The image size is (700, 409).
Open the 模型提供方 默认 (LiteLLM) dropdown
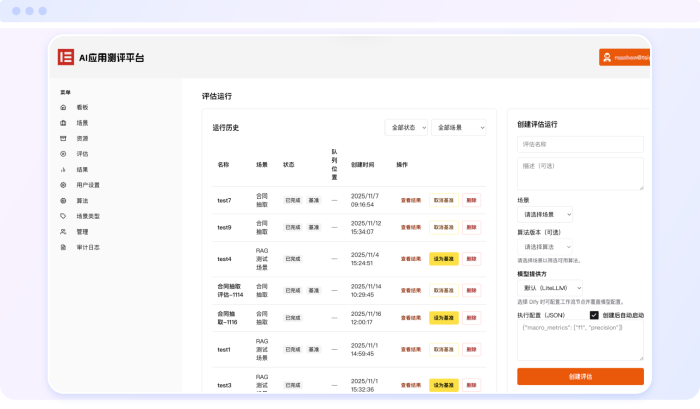coord(549,287)
